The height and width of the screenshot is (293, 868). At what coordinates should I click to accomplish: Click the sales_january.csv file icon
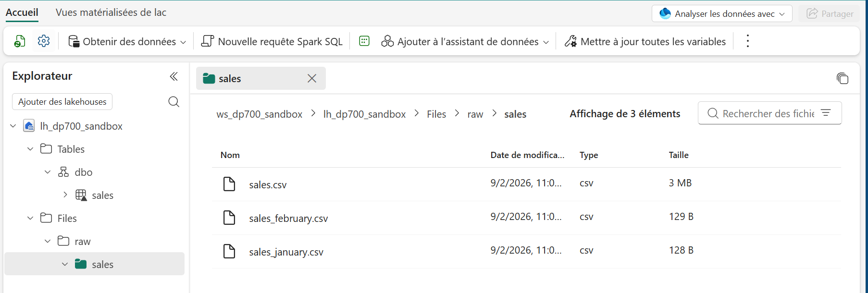point(229,251)
